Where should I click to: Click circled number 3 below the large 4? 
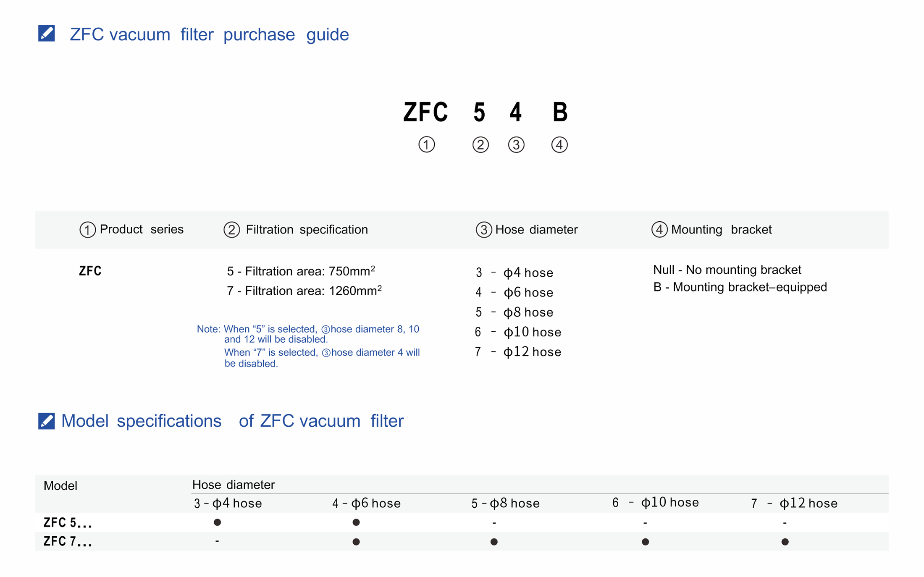click(x=516, y=145)
